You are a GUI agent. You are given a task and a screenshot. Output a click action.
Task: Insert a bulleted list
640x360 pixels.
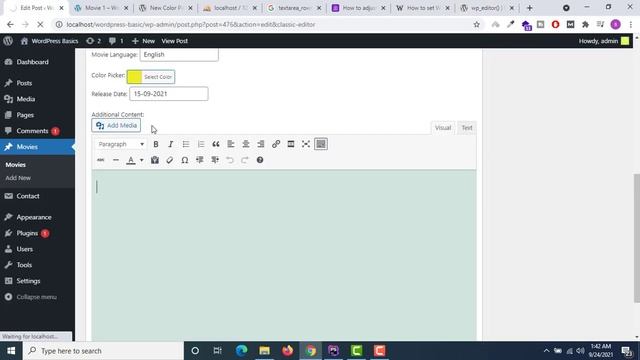(186, 144)
